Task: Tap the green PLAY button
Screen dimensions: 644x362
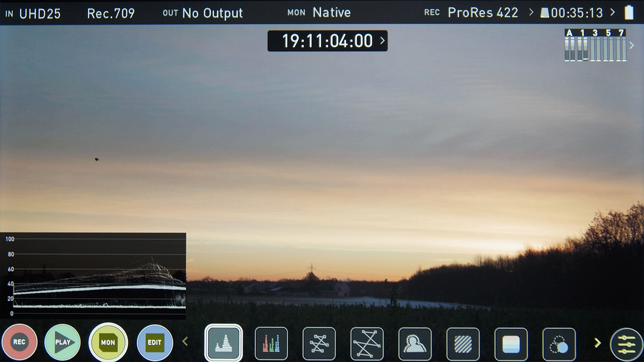Action: 62,342
